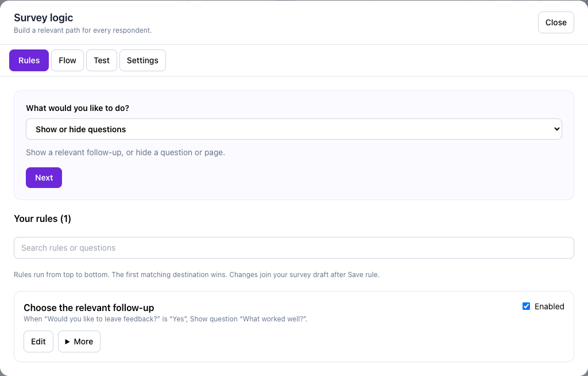Click the 'Choose the relevant follow-up' rule title
The width and height of the screenshot is (588, 376).
89,308
